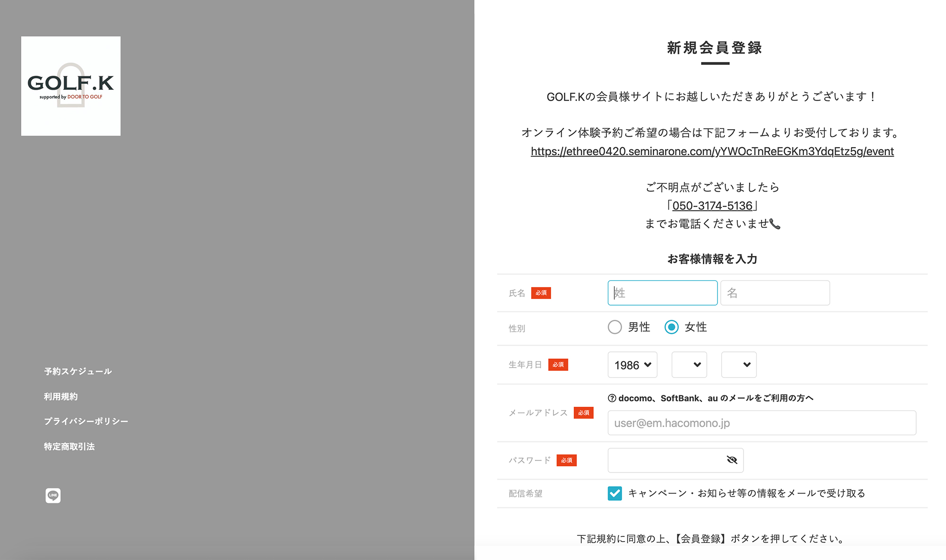Click the GOLF.K logo
This screenshot has height=560, width=946.
point(70,85)
